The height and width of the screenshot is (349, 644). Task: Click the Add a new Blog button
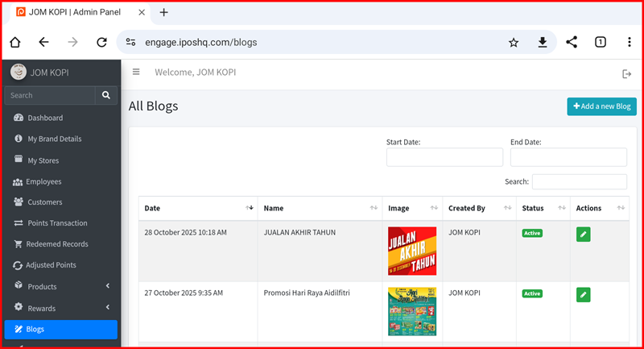coord(601,106)
